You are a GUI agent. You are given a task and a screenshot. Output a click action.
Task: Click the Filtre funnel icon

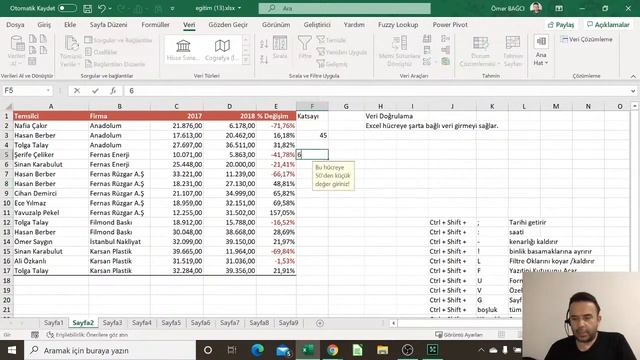(x=304, y=47)
